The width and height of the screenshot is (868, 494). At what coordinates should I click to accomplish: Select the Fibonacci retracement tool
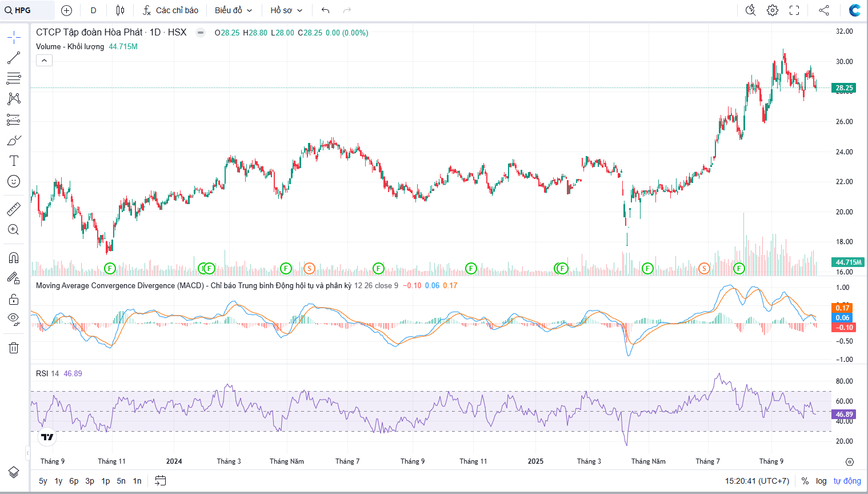14,78
